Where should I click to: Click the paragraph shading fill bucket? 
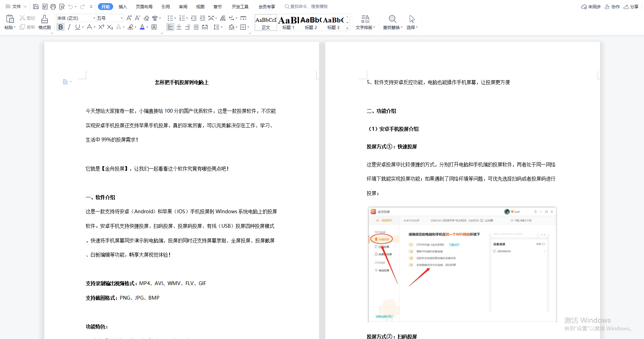click(x=232, y=27)
